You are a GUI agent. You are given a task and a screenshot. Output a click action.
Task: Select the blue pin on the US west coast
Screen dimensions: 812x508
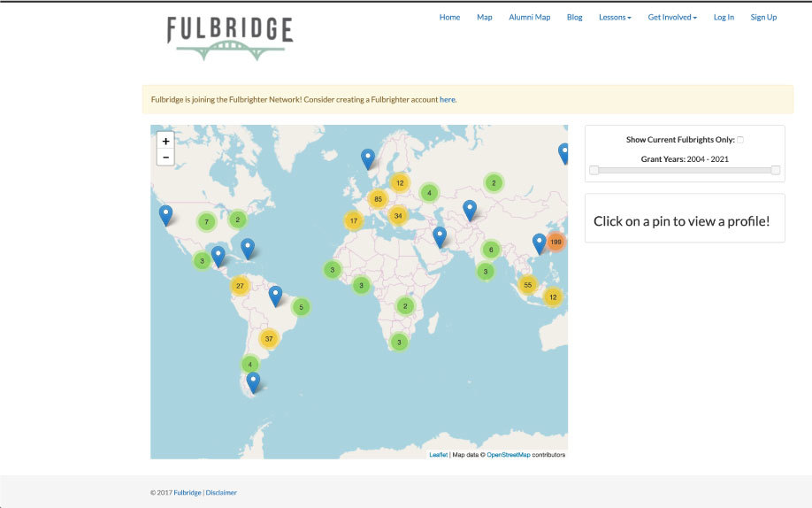(x=165, y=215)
